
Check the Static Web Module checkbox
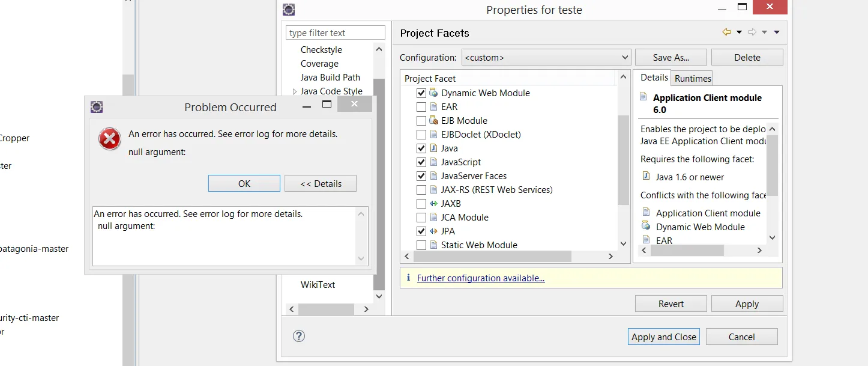[421, 245]
